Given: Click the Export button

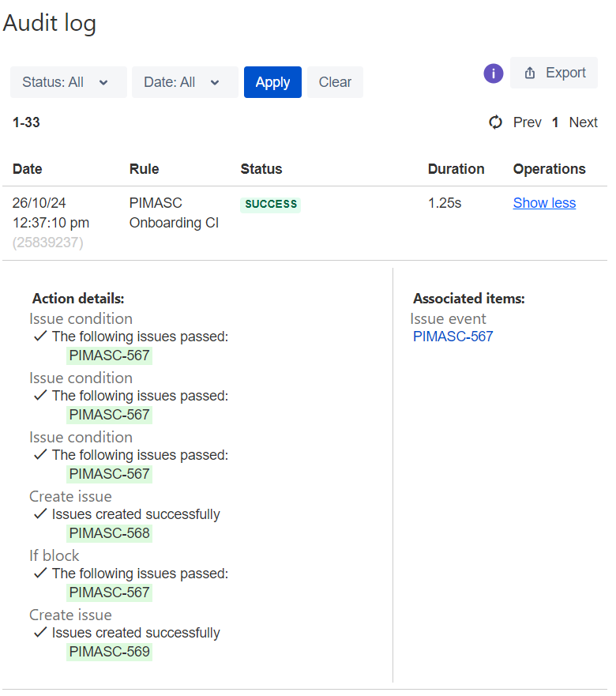Looking at the screenshot, I should pos(554,73).
